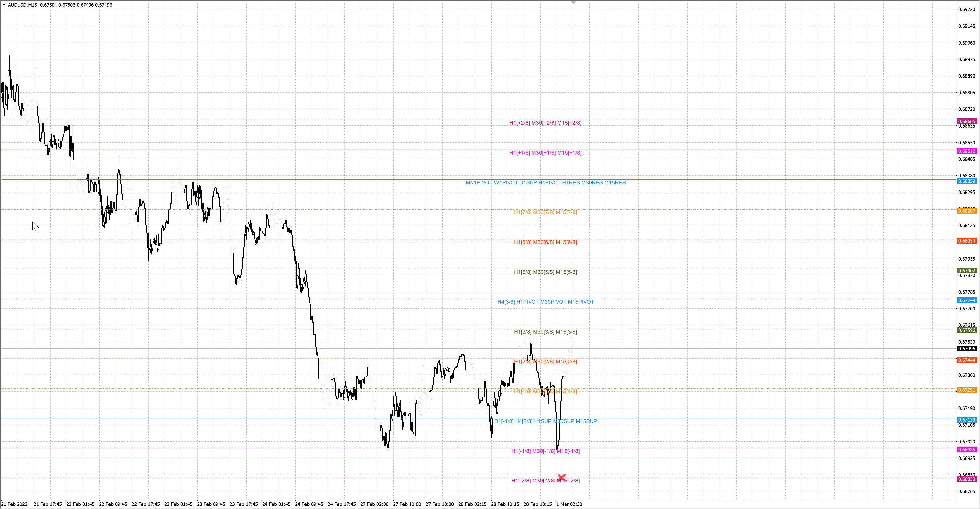The image size is (980, 509).
Task: Click the dropdown triangle beside AUDUSD,M15
Action: click(4, 5)
